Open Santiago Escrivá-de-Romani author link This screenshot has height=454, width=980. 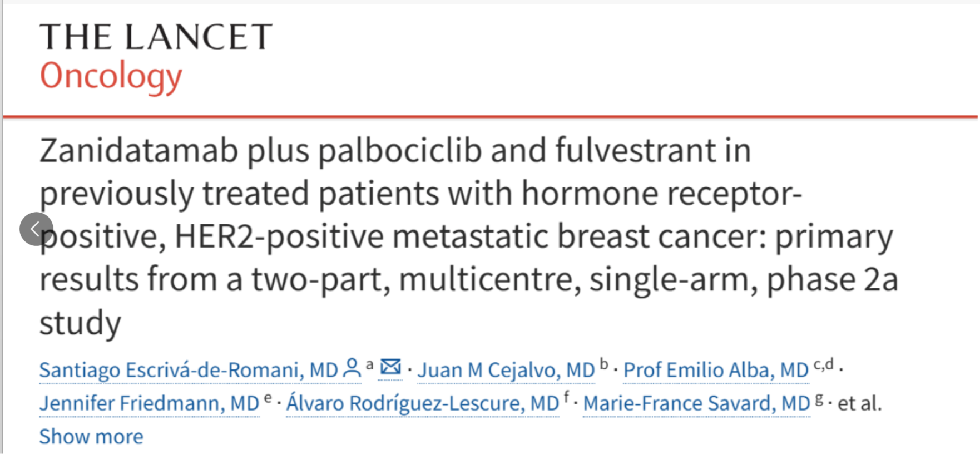point(189,370)
